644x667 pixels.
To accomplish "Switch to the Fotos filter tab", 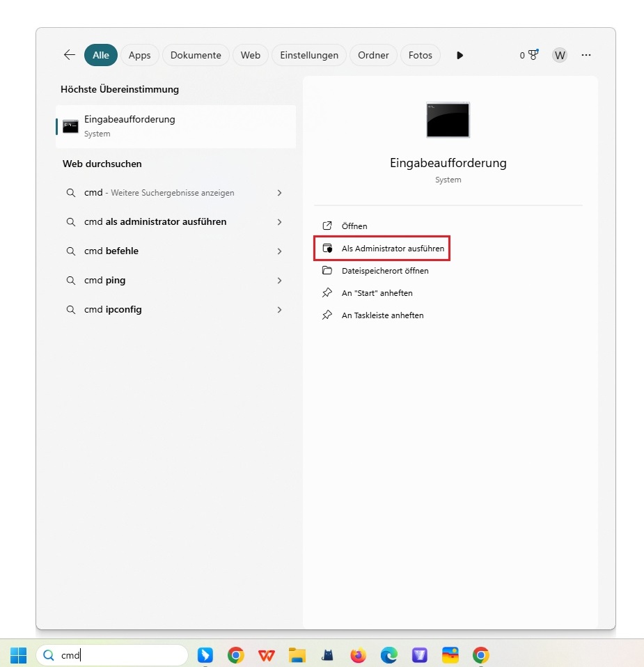I will (421, 55).
